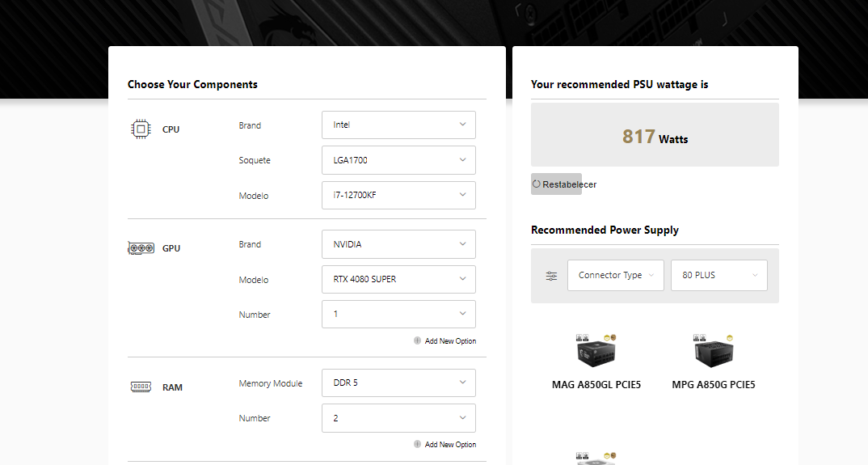Click the RAM Number field label
The width and height of the screenshot is (868, 465).
coord(255,418)
